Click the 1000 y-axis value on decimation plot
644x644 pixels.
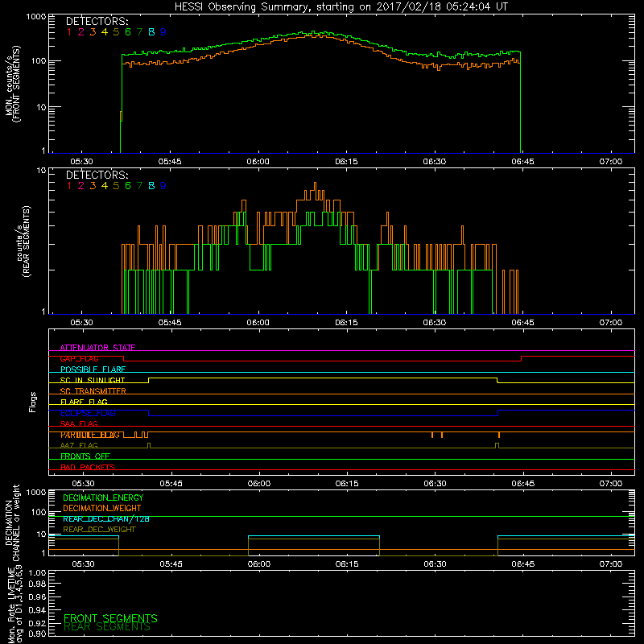(36, 493)
